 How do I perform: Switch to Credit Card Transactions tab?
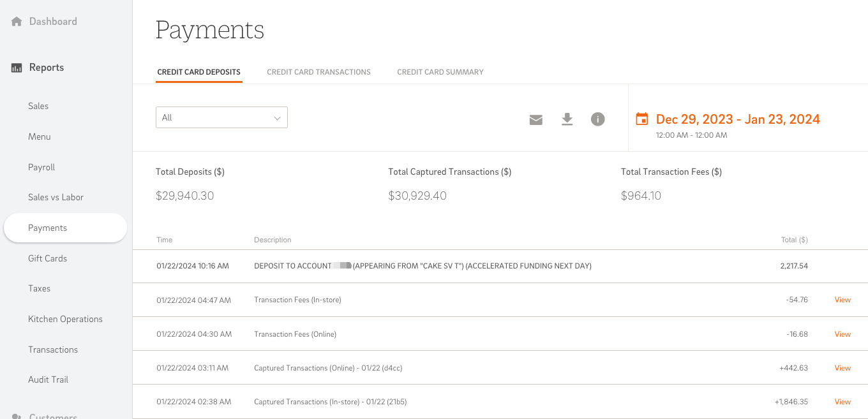click(318, 72)
